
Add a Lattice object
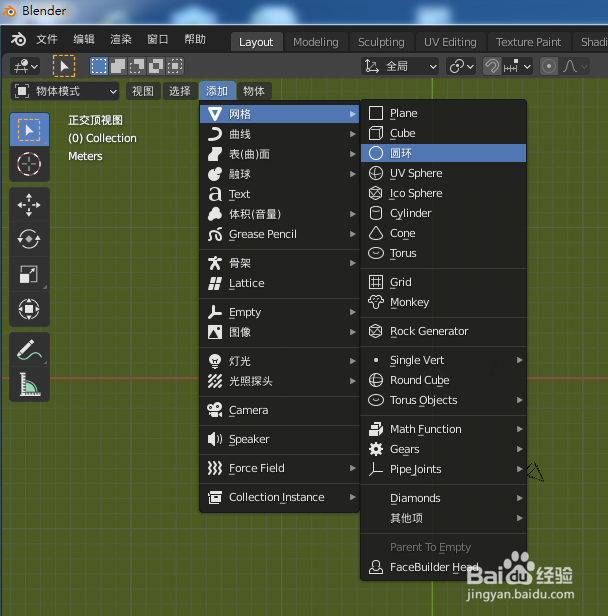pos(279,283)
